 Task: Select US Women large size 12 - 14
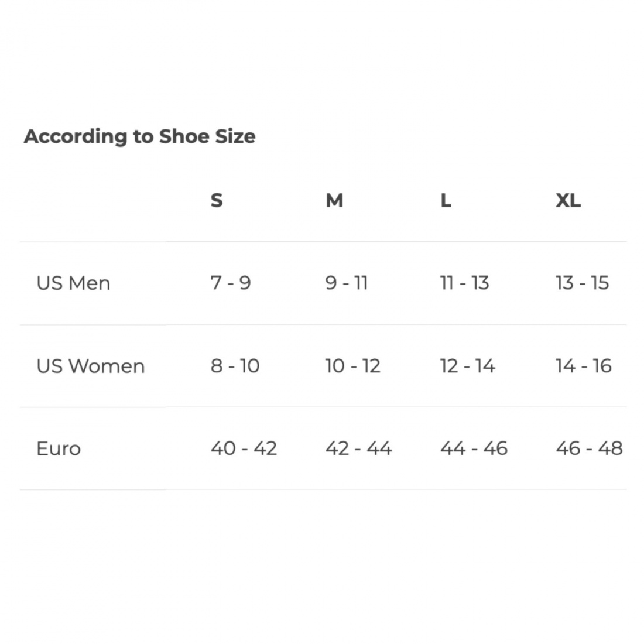pos(467,365)
